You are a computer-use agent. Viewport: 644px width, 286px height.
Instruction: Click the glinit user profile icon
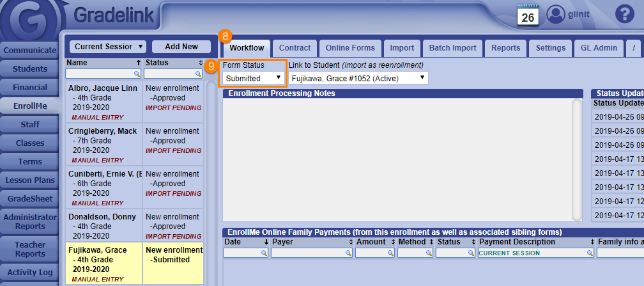click(x=556, y=14)
